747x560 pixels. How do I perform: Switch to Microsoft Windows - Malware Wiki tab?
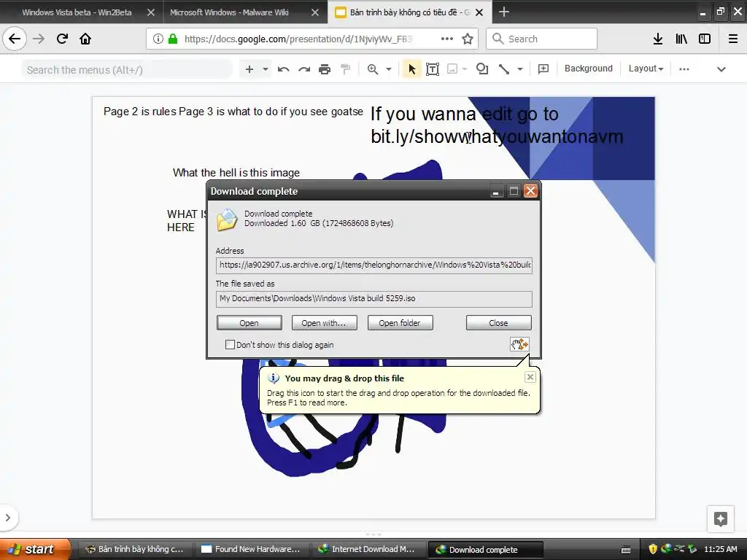(x=230, y=12)
